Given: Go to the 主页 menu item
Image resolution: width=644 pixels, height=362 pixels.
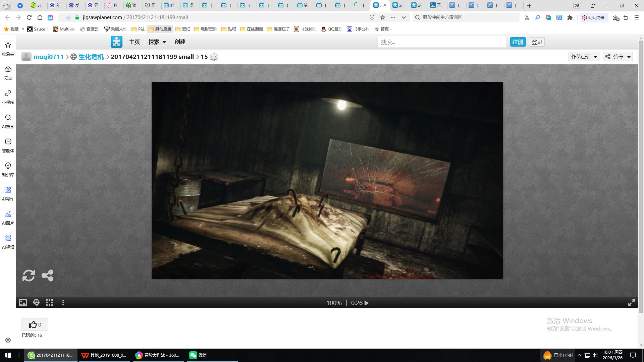Looking at the screenshot, I should 134,42.
